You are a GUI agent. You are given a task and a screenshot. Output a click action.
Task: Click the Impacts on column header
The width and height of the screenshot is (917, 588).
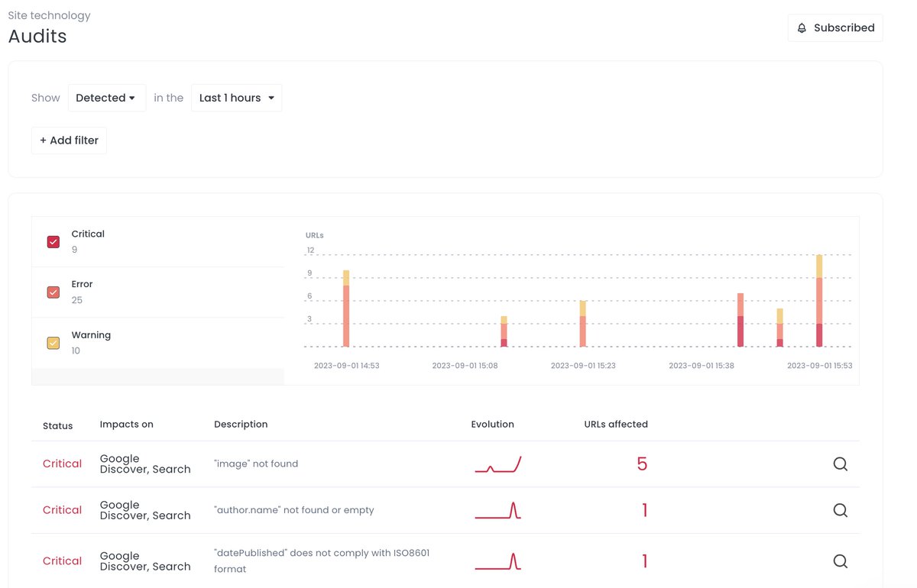(126, 425)
